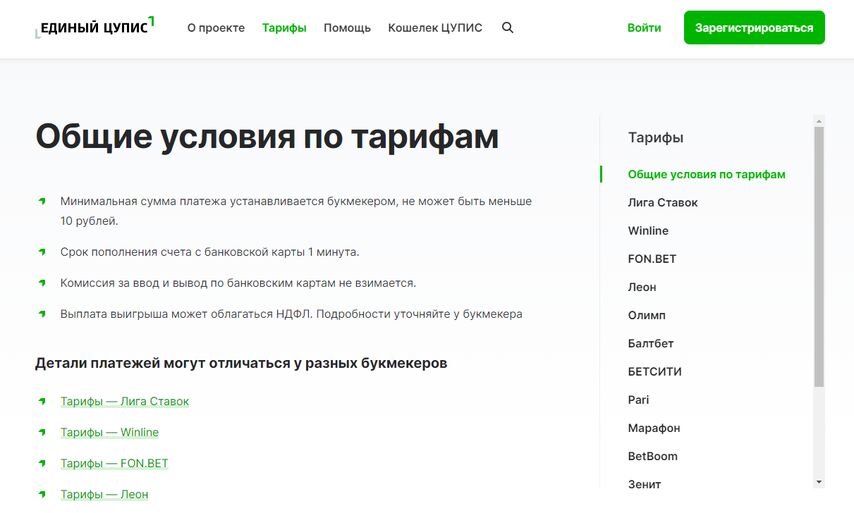Click the Войти link
The width and height of the screenshot is (854, 513).
click(644, 28)
